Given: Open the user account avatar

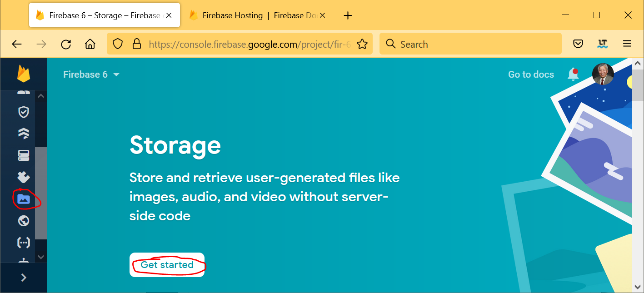Looking at the screenshot, I should [603, 74].
